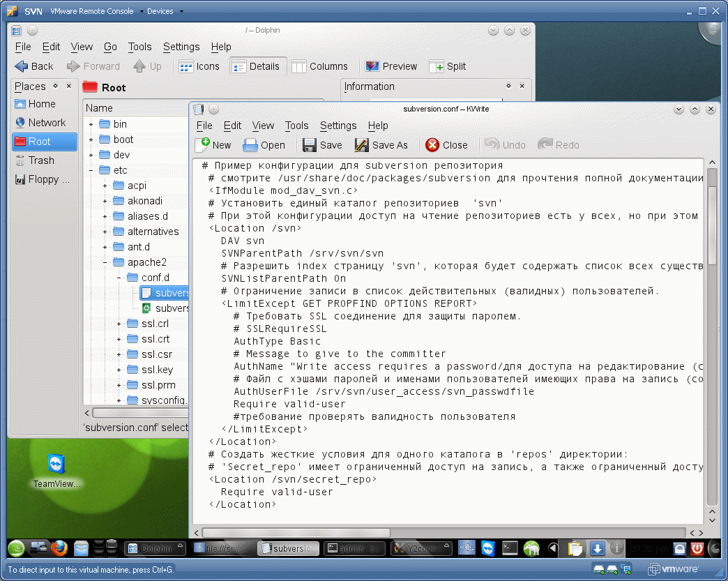Click the Up arrow in Dolphin toolbar
The width and height of the screenshot is (728, 581).
point(139,66)
